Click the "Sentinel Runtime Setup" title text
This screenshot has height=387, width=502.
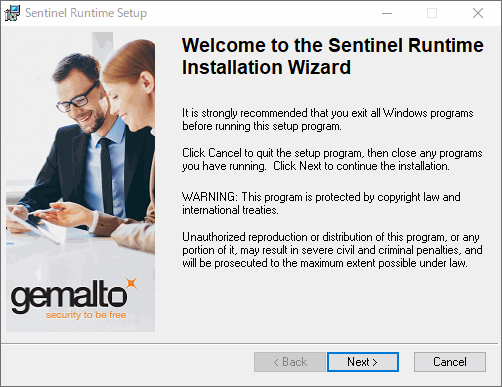(x=86, y=13)
